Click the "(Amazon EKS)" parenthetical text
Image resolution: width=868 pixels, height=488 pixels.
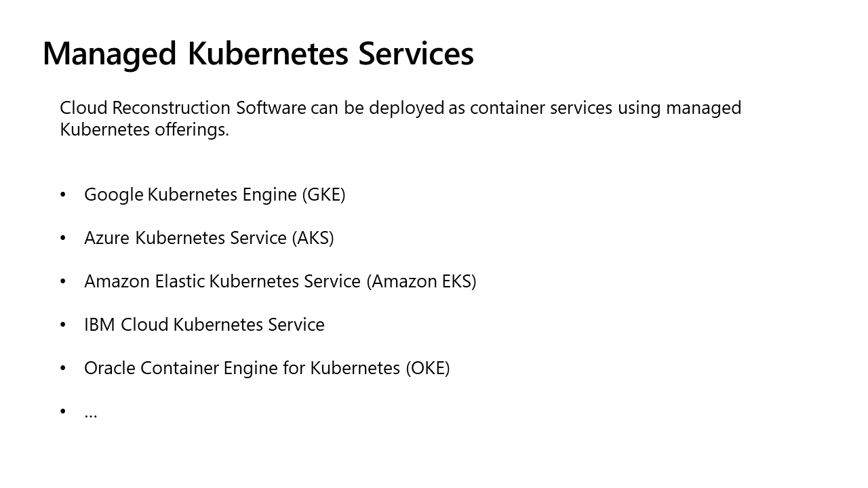click(421, 281)
